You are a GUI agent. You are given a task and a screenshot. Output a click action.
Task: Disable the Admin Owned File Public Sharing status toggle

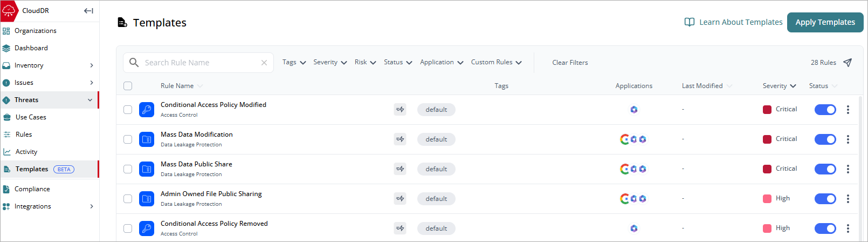[825, 199]
